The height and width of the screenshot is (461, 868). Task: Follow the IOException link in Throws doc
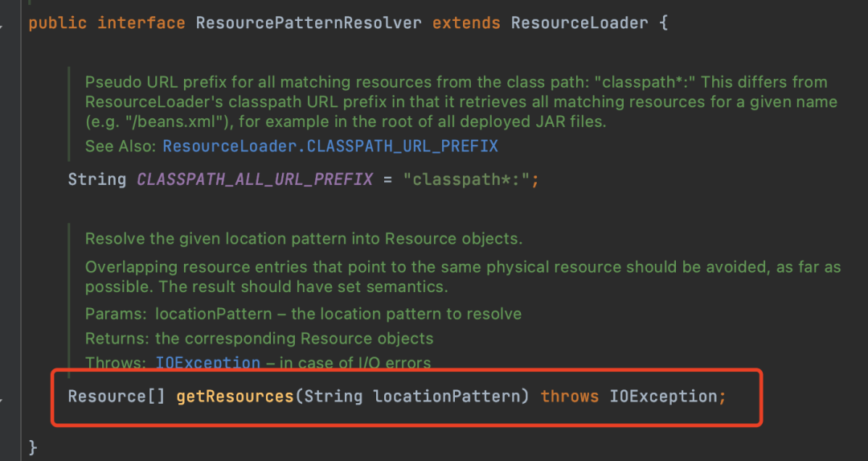[x=207, y=363]
